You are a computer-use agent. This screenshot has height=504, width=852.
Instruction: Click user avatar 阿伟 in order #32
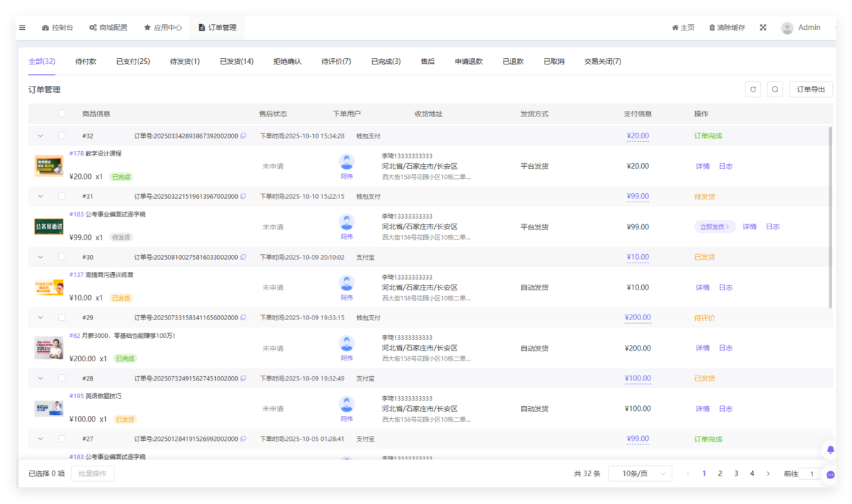[x=346, y=161]
